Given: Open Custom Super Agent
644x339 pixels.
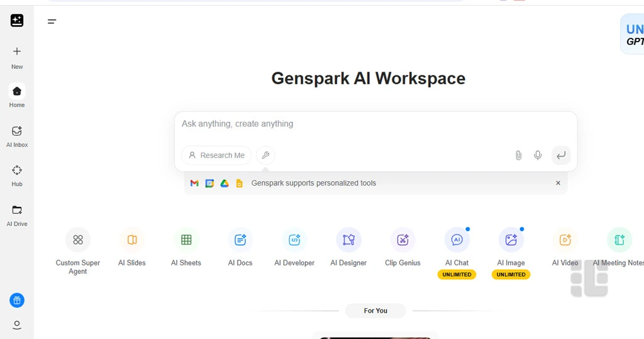Looking at the screenshot, I should (78, 240).
